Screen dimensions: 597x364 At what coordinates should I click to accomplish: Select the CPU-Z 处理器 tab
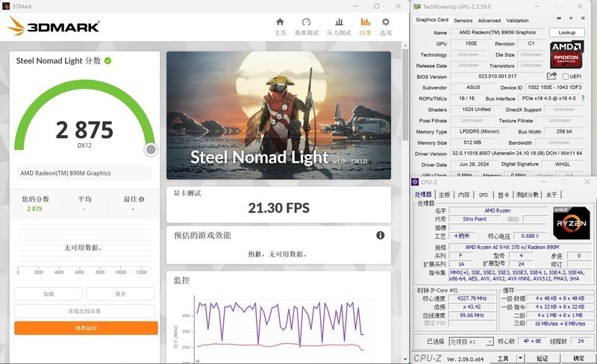coord(423,195)
